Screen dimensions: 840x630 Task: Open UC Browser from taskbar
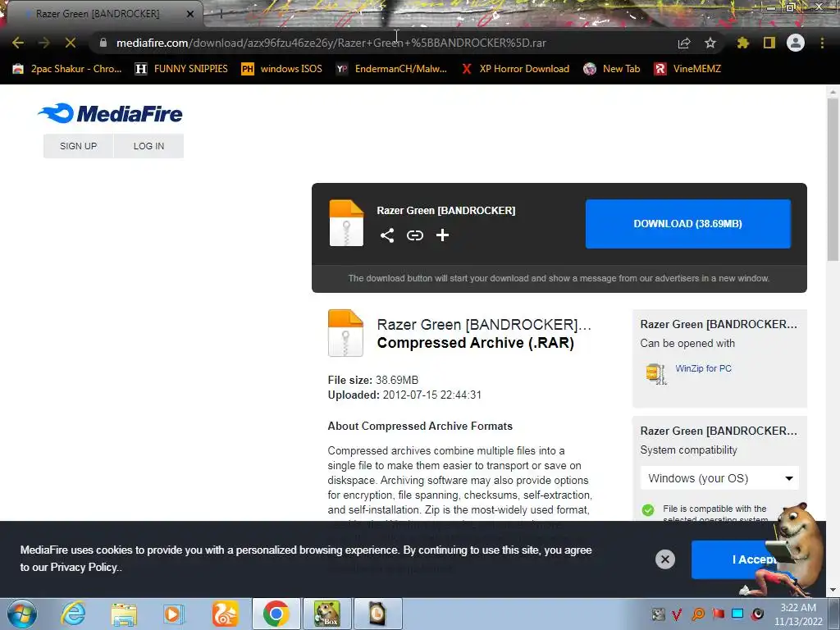[225, 614]
